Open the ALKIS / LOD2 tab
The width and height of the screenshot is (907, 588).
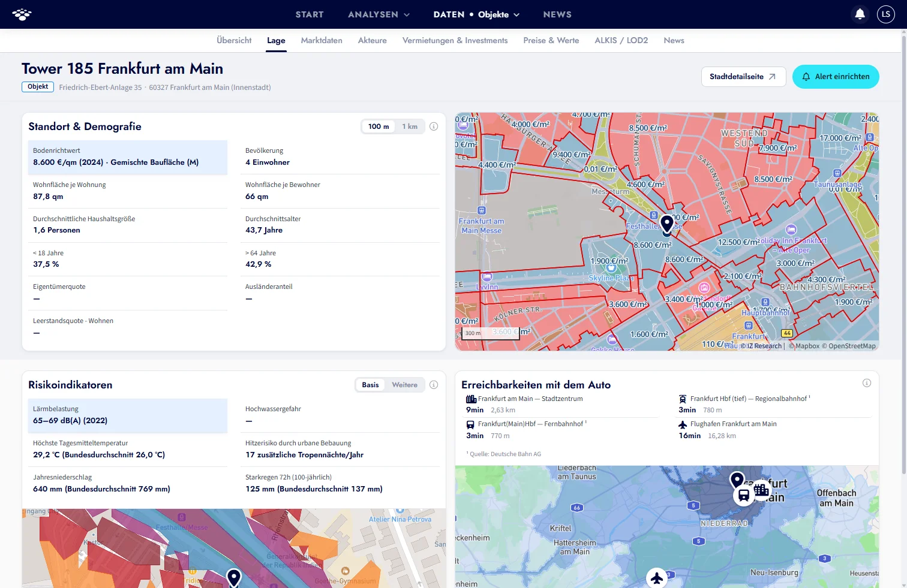click(621, 40)
